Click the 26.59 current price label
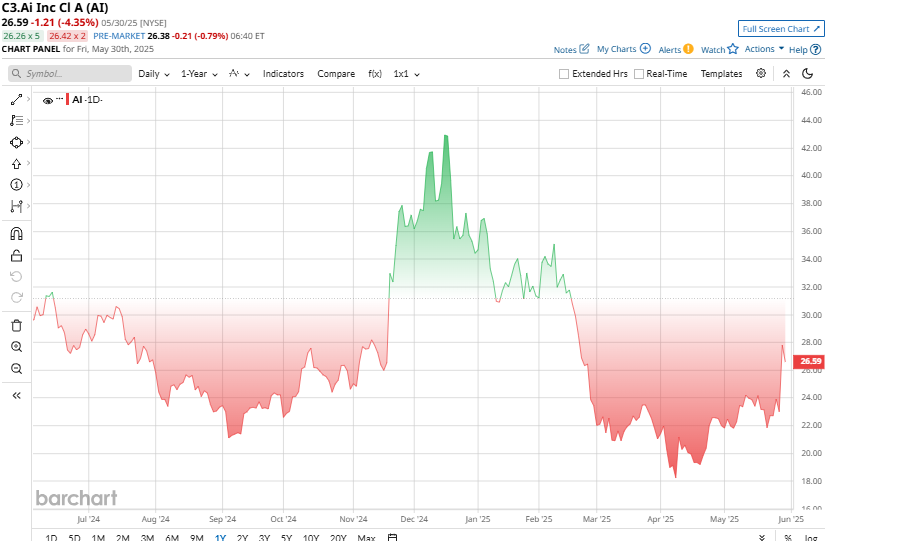Viewport: 906px width, 541px height. tap(809, 361)
